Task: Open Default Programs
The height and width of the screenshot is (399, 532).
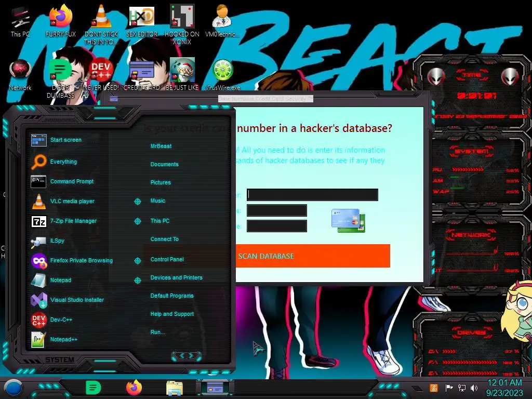Action: tap(171, 296)
